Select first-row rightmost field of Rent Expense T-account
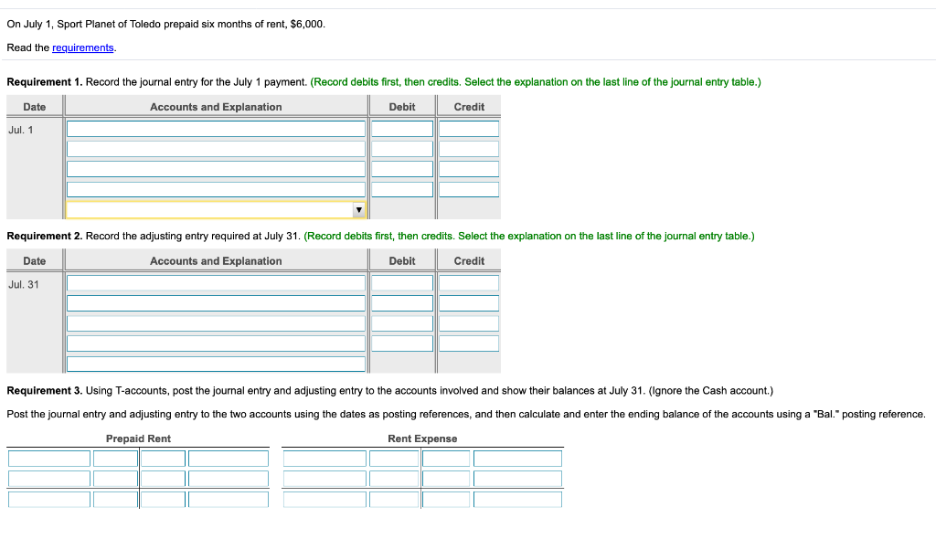The width and height of the screenshot is (936, 560). coord(517,459)
